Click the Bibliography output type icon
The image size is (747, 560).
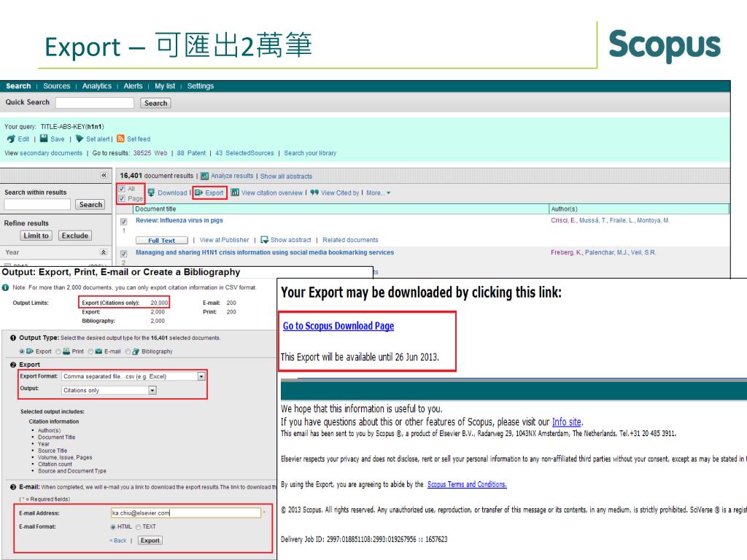coord(136,351)
